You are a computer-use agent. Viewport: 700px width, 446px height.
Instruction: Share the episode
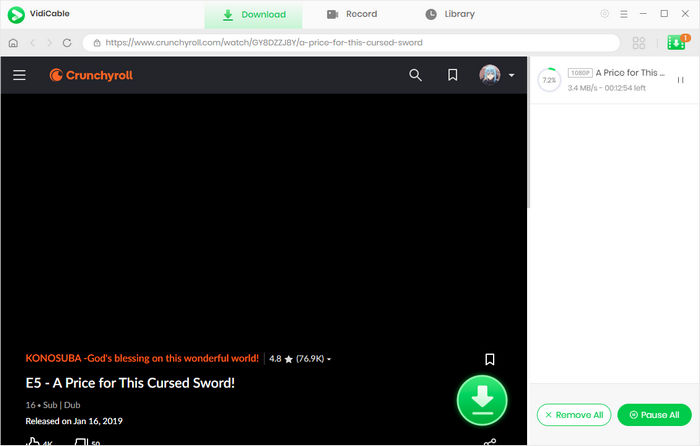point(490,442)
